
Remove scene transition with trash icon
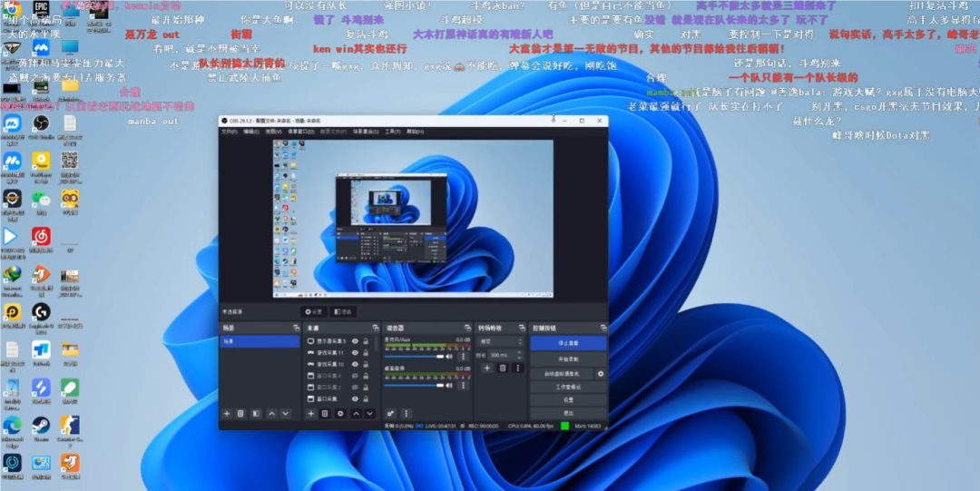pos(502,368)
